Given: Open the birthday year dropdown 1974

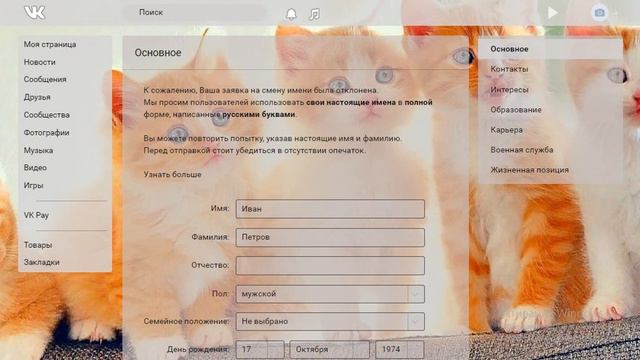Looking at the screenshot, I should pos(399,350).
